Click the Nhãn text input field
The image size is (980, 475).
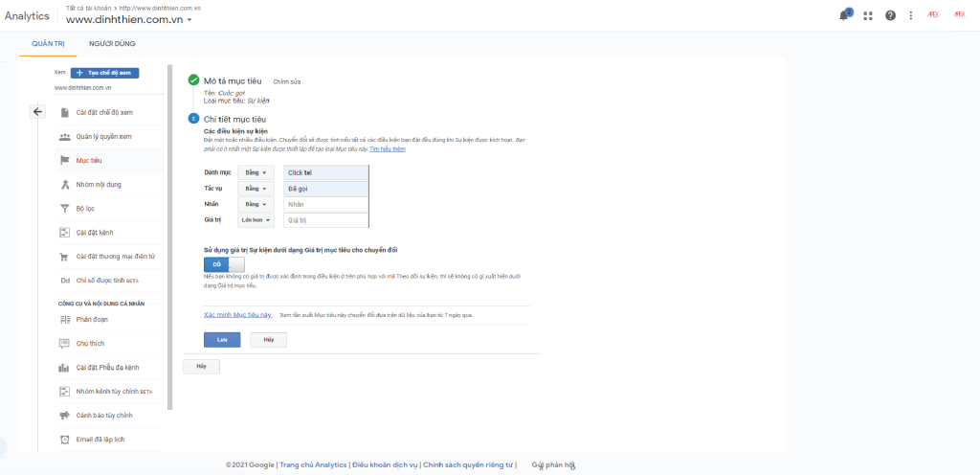point(325,204)
